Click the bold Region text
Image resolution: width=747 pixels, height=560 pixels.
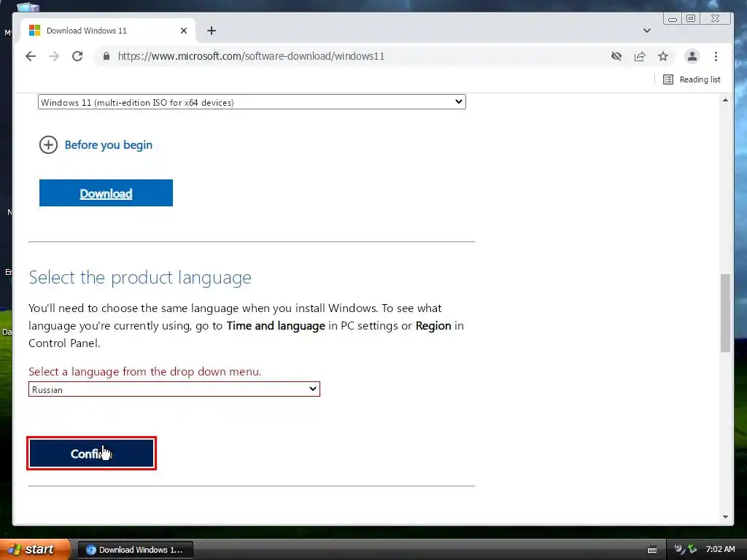click(433, 326)
